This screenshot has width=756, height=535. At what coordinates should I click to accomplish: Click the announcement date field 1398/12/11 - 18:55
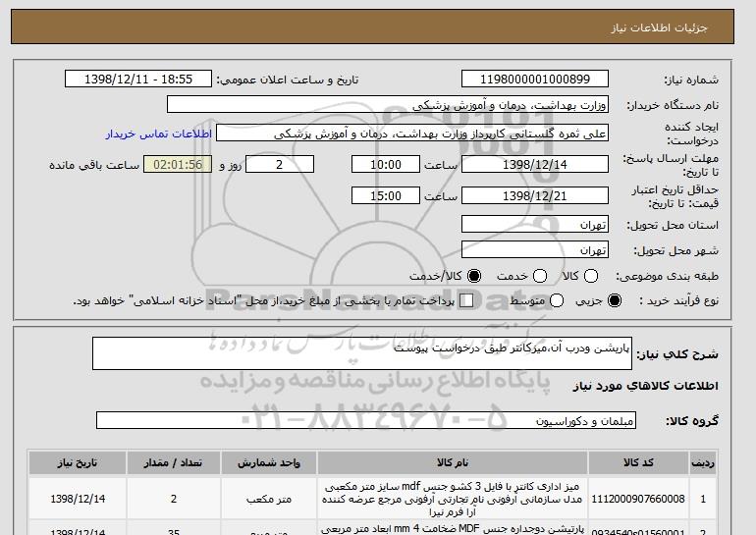(138, 80)
